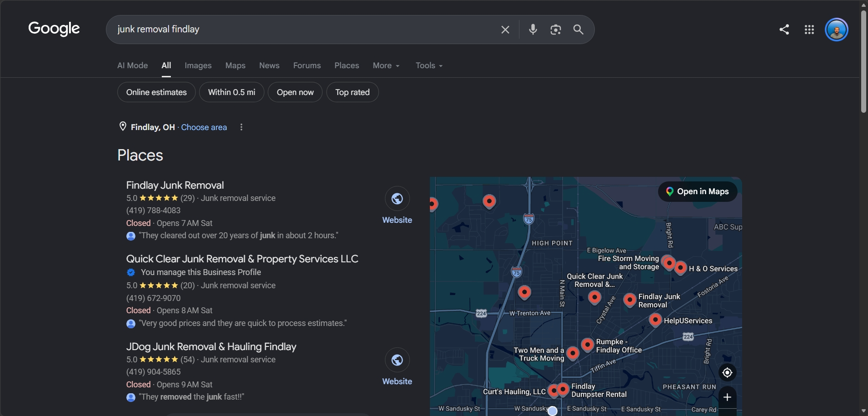The width and height of the screenshot is (868, 416).
Task: Open location options three-dot menu
Action: [241, 127]
